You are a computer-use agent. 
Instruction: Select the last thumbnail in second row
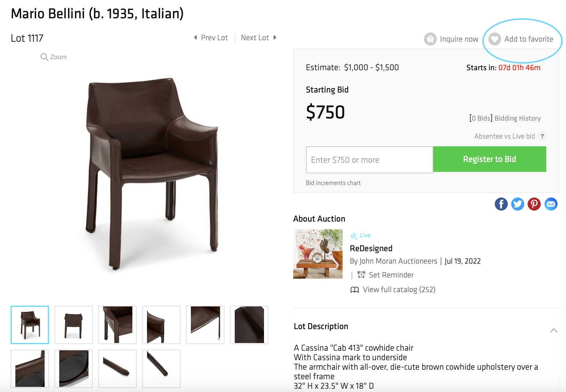click(161, 369)
